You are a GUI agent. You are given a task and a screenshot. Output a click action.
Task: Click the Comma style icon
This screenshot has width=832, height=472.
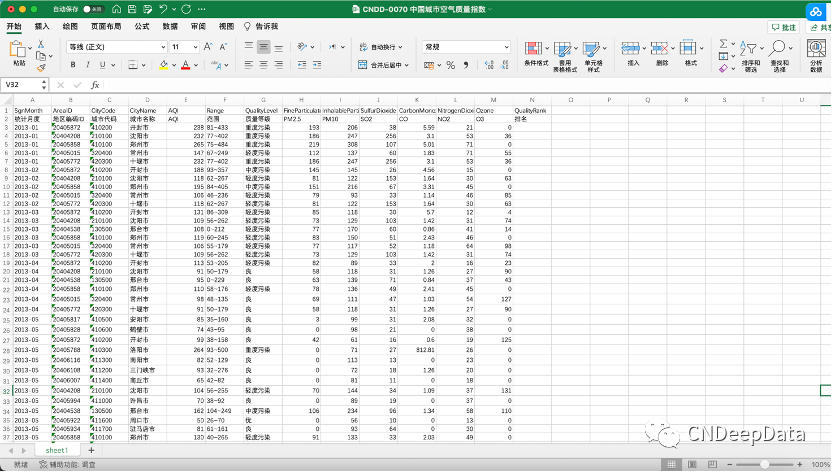pos(466,65)
